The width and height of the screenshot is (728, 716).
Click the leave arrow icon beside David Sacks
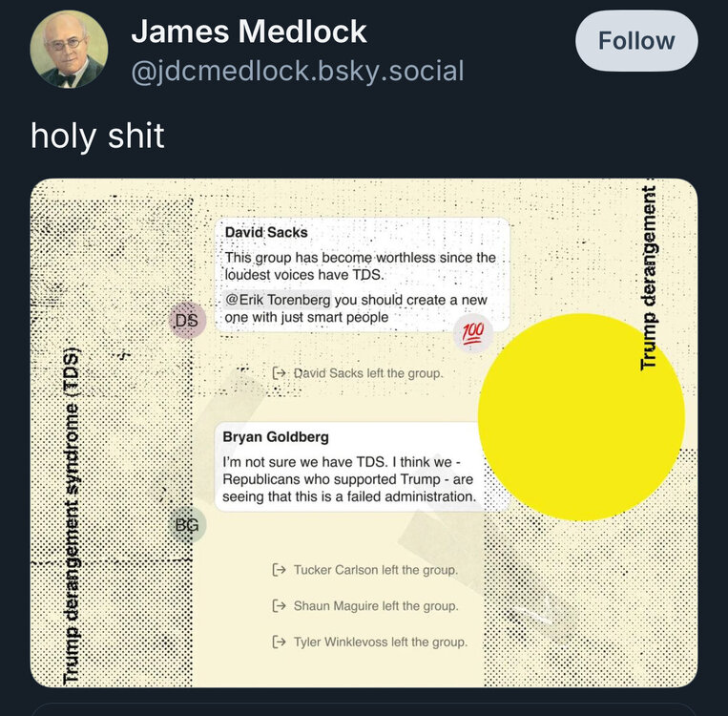(x=279, y=373)
